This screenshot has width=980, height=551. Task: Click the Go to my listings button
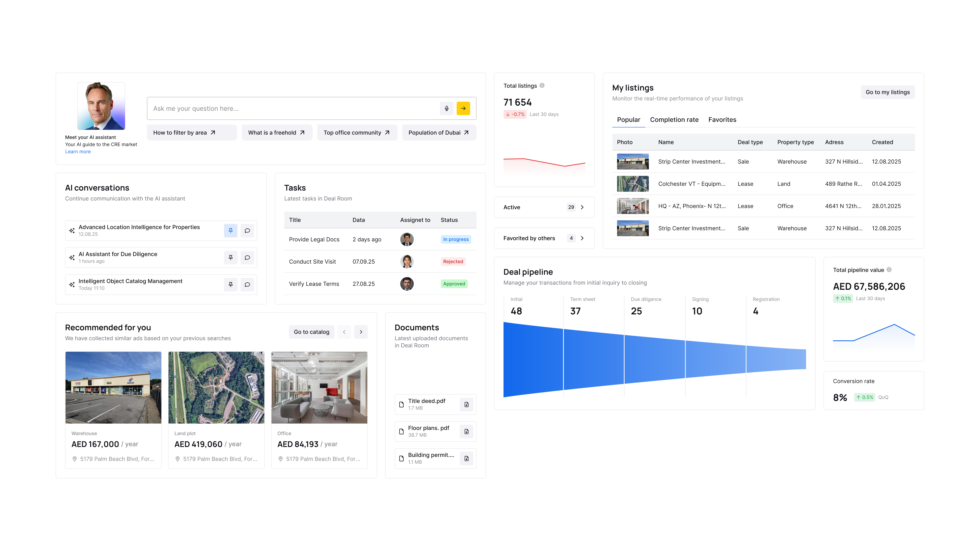click(x=887, y=92)
